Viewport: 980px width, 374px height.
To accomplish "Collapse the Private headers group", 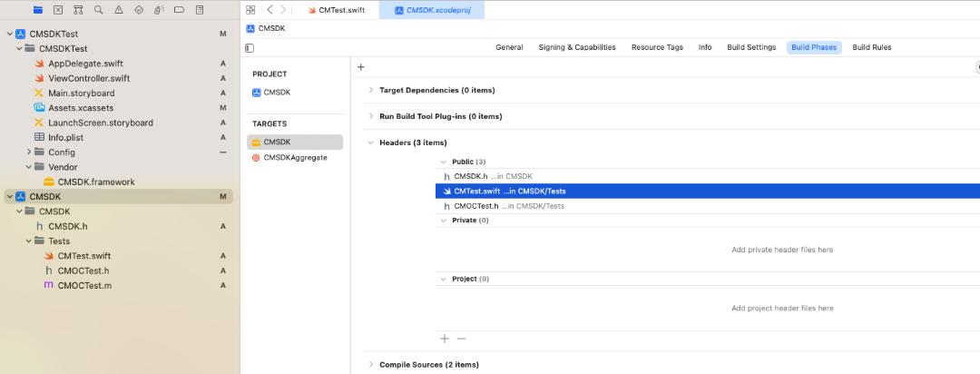I will click(x=443, y=221).
